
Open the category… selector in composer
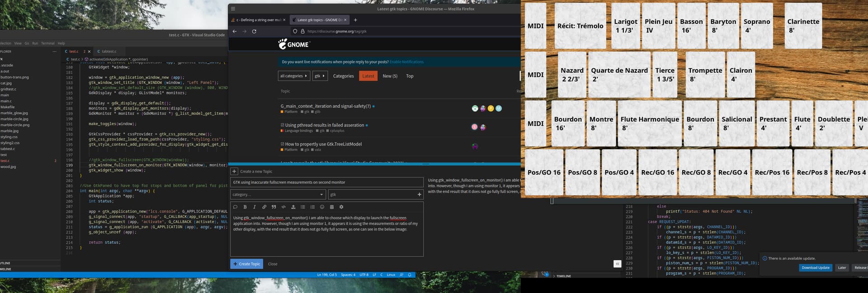tap(278, 194)
